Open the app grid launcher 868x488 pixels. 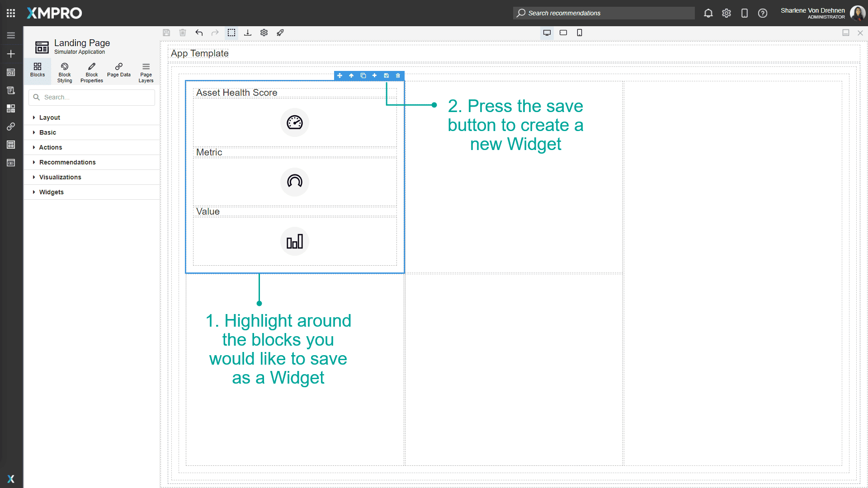coord(11,13)
